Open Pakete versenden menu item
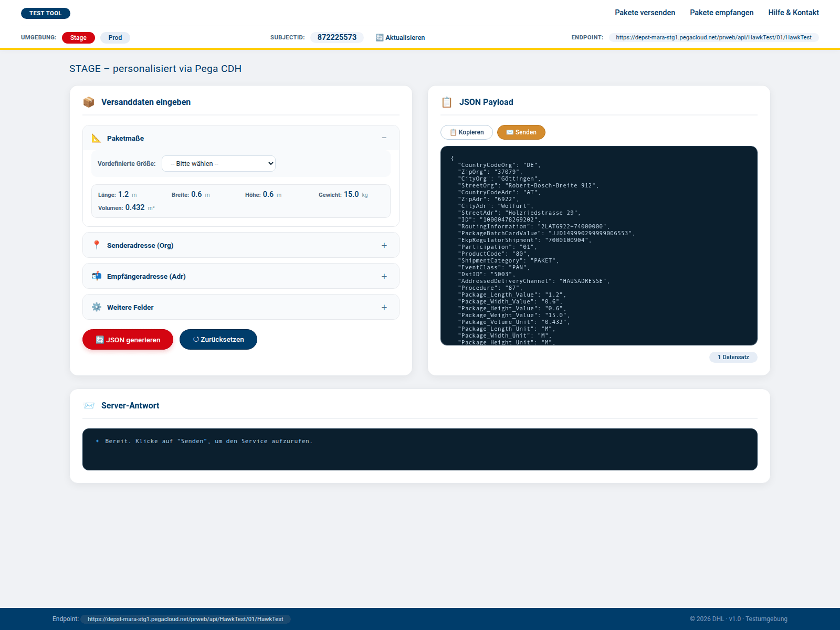This screenshot has height=630, width=840. (645, 13)
